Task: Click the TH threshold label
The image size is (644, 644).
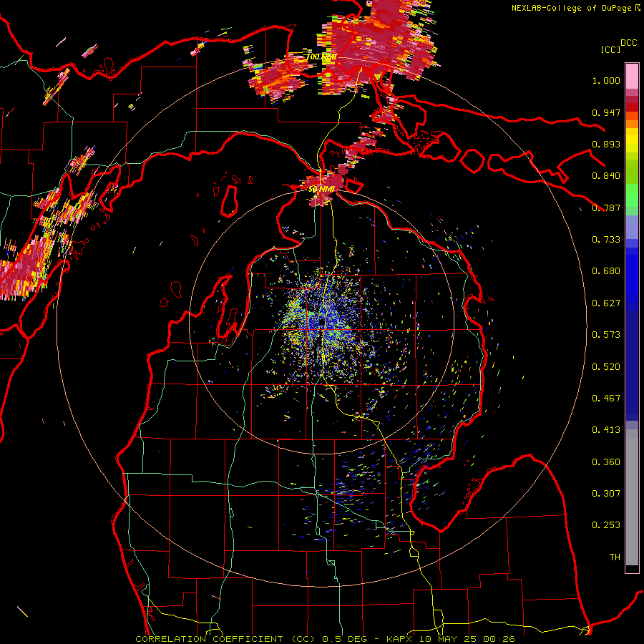Action: point(615,557)
